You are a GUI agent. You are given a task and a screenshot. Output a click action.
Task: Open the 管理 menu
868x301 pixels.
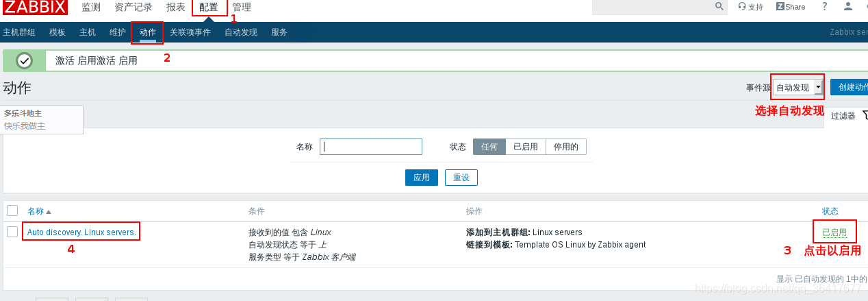242,8
